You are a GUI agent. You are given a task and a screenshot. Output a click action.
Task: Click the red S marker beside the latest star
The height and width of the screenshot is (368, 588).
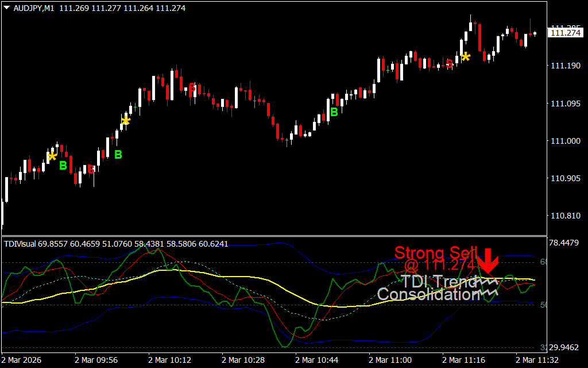tap(450, 64)
